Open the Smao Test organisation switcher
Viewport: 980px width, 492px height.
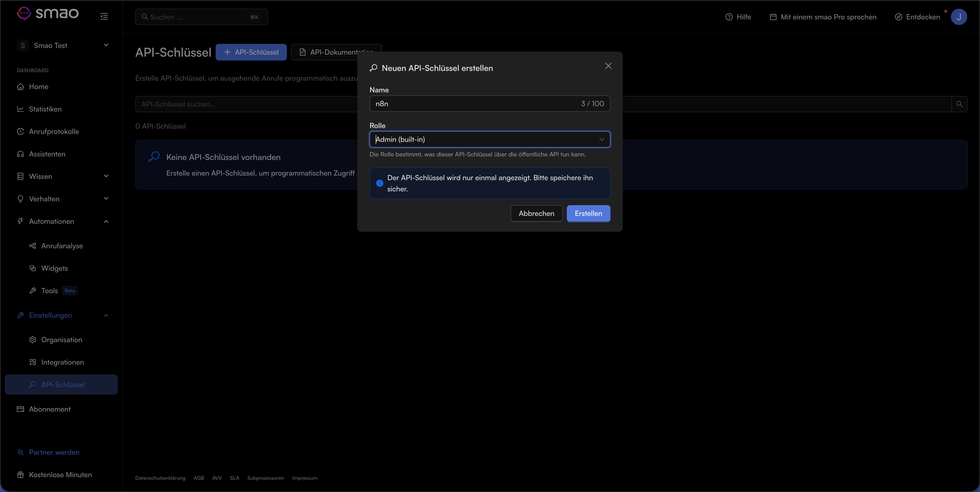coord(63,45)
